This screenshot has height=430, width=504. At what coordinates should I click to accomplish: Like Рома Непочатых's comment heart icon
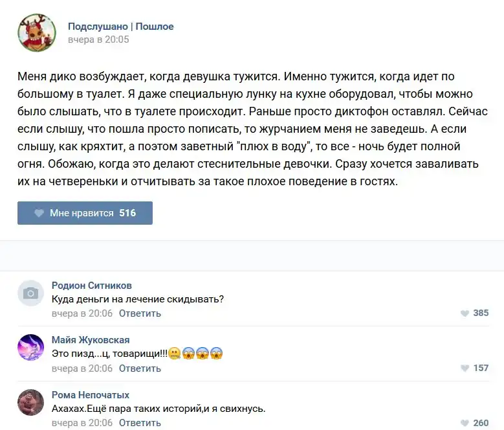pos(465,423)
